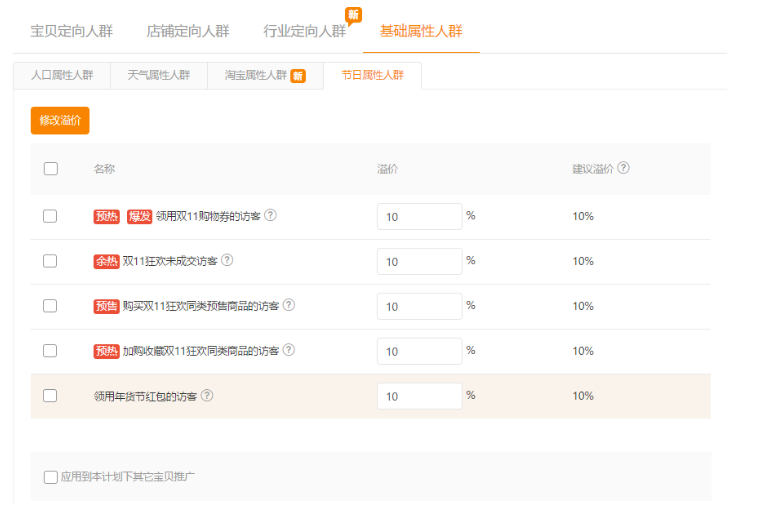764x512 pixels.
Task: Click the 新 badge above 行业定向人群
Action: tap(353, 15)
